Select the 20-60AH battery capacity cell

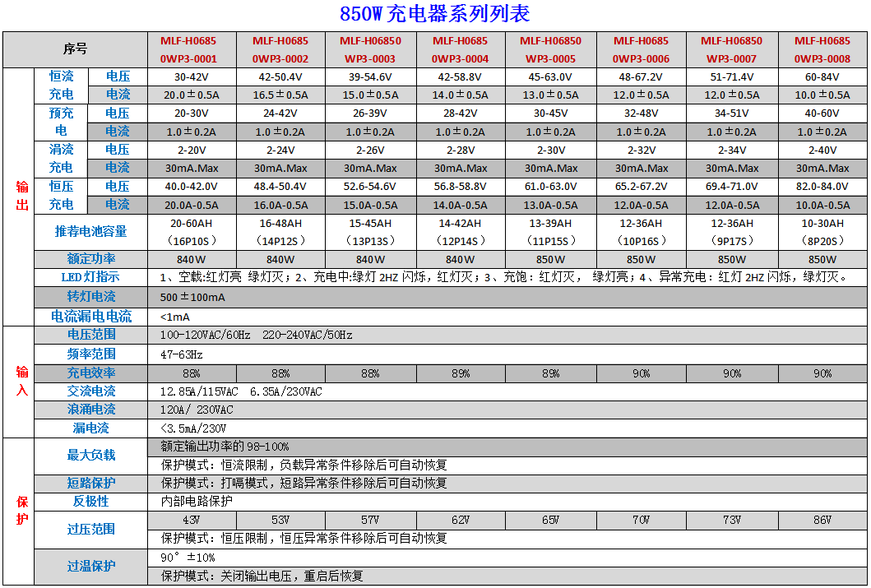coord(191,232)
